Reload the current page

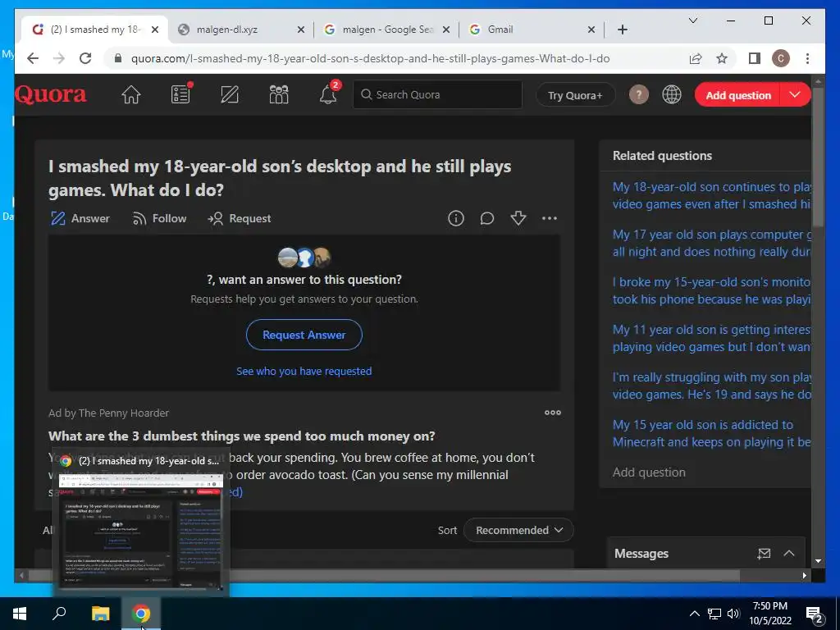tap(85, 58)
